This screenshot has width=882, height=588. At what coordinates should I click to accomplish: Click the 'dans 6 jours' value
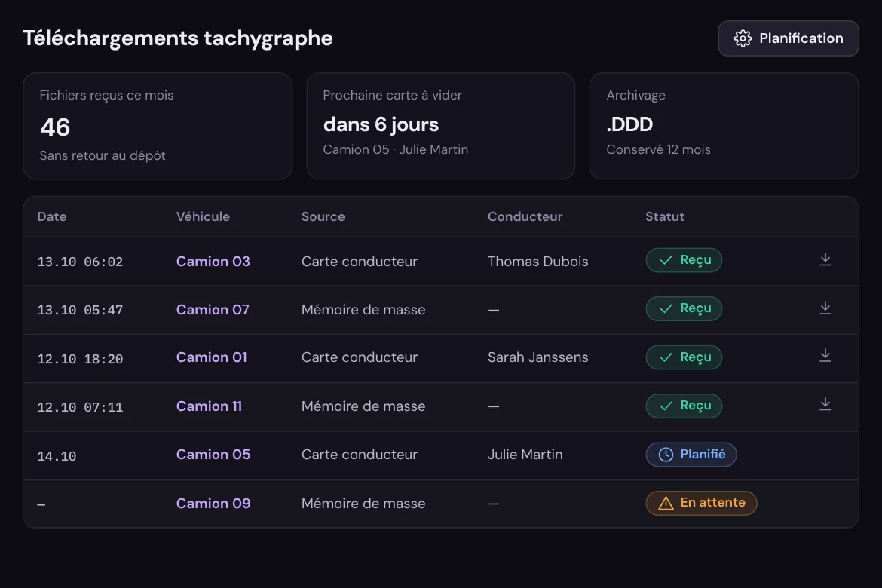click(381, 124)
